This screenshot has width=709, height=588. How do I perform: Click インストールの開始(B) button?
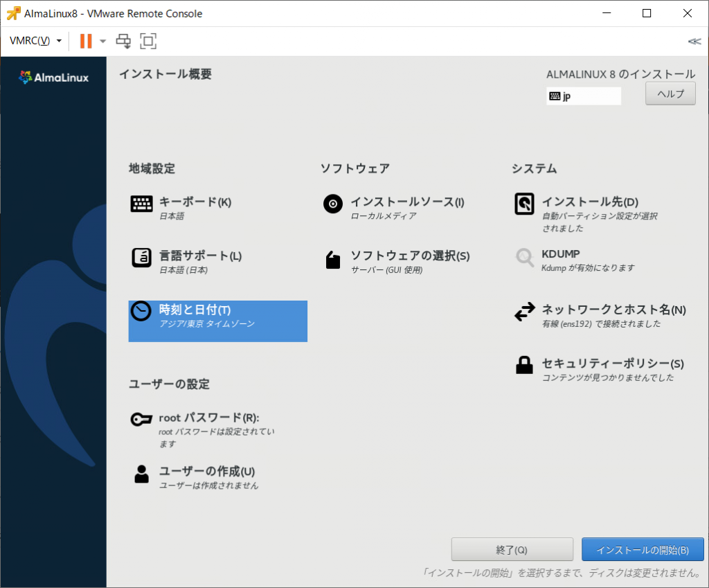pos(643,549)
